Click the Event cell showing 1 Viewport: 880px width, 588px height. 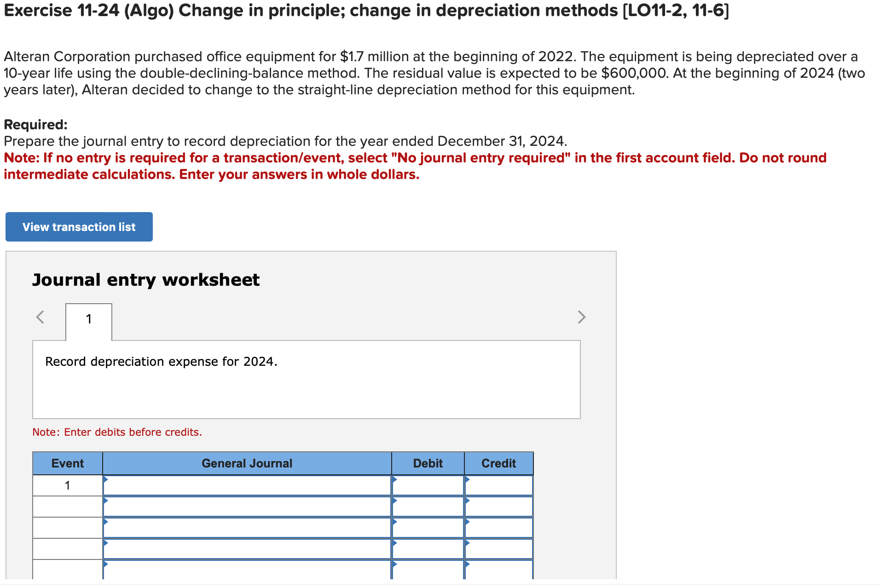coord(67,485)
